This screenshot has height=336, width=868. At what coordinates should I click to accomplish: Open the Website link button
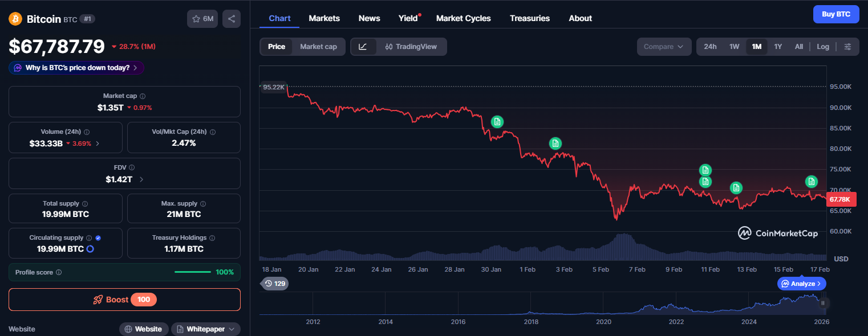coord(144,329)
